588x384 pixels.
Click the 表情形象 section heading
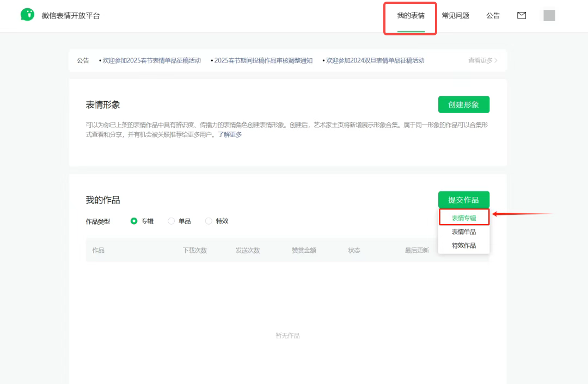[103, 104]
